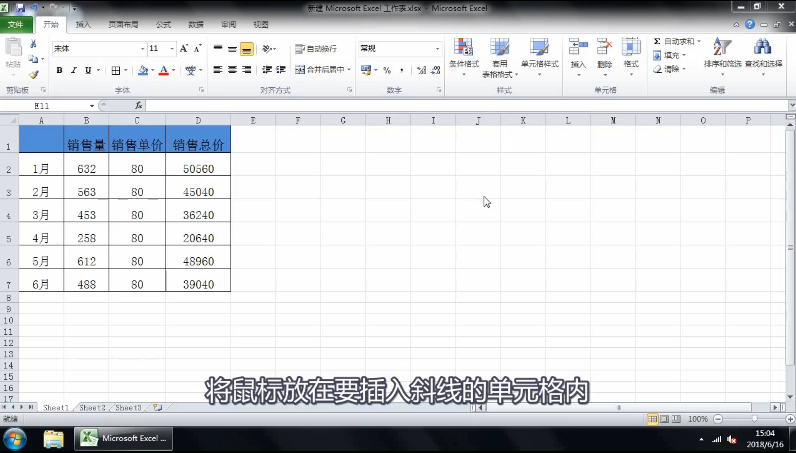Click the 自动换行 wrap text button

click(316, 48)
